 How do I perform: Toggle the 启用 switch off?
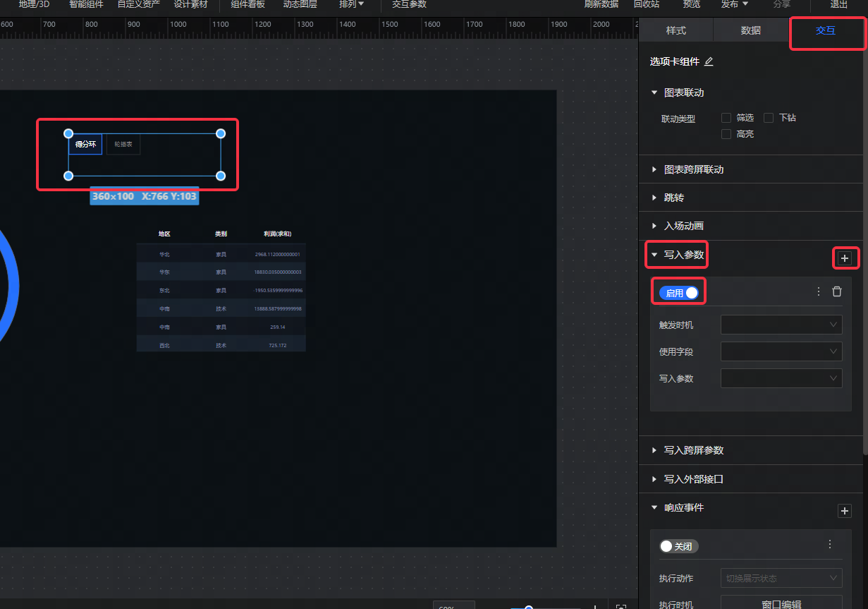(x=678, y=293)
